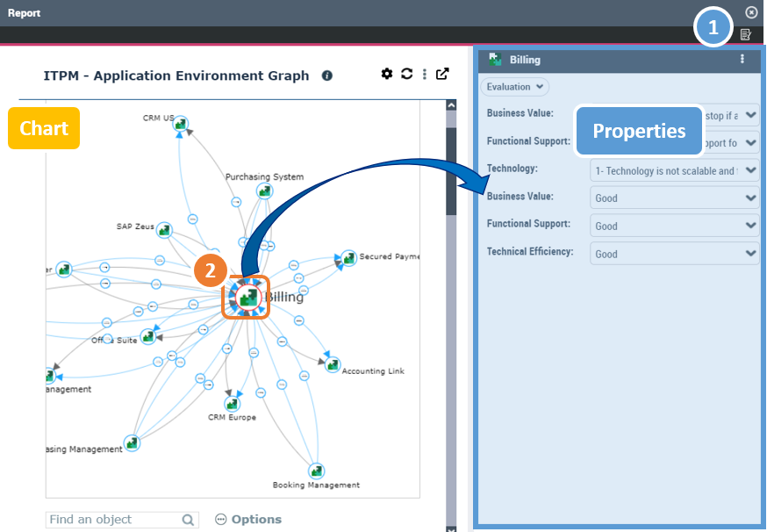Click the Options button below the graph
Image resolution: width=767 pixels, height=532 pixels.
pyautogui.click(x=248, y=520)
